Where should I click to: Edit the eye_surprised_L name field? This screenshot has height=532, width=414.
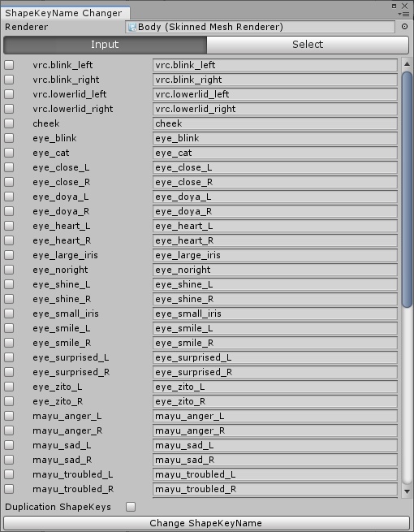pyautogui.click(x=275, y=357)
